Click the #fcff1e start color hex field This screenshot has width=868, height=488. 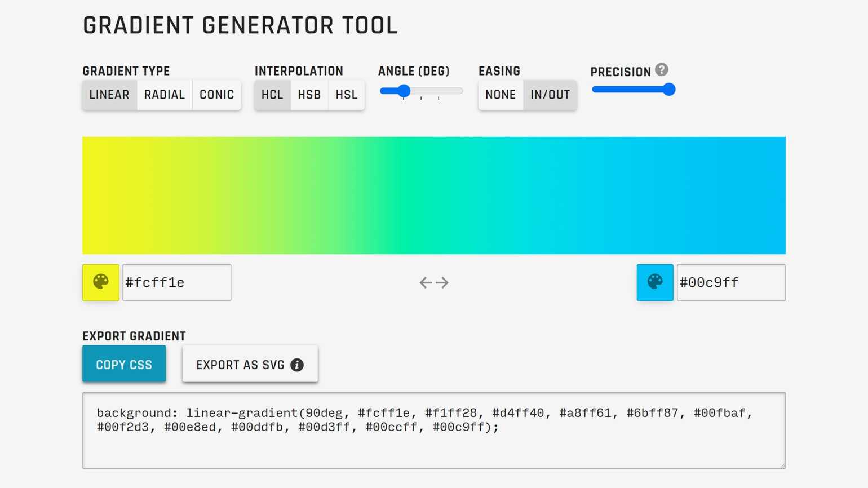(176, 282)
